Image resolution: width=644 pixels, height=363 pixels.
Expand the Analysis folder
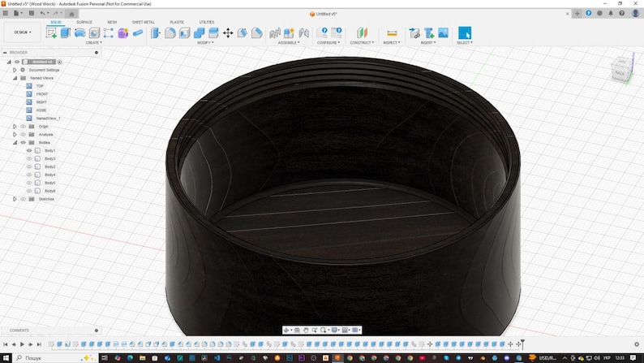click(15, 135)
